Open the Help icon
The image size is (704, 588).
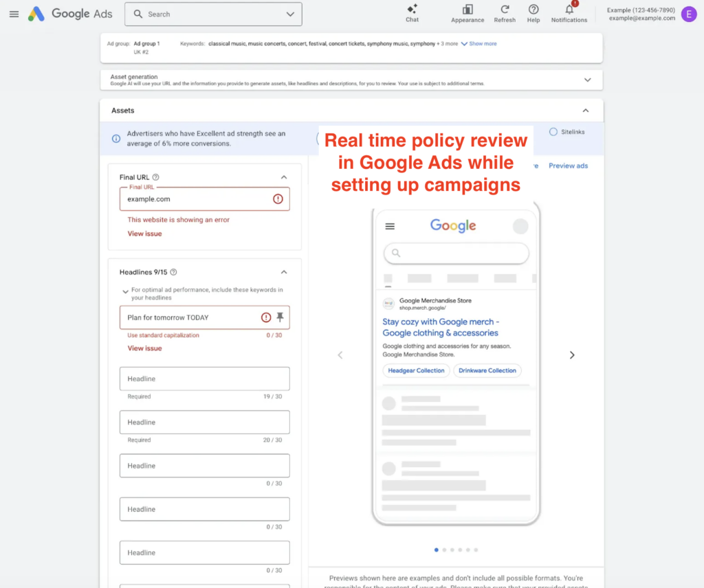pyautogui.click(x=533, y=10)
